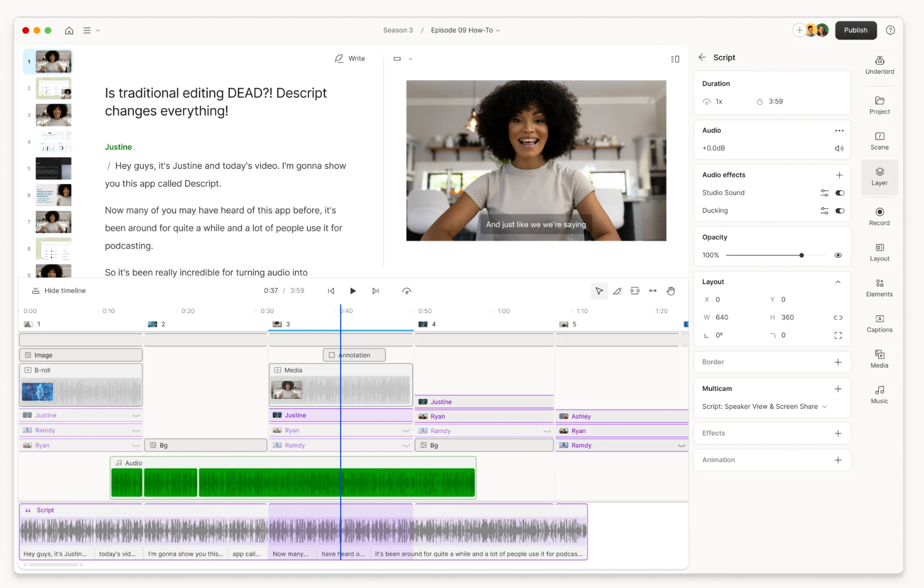This screenshot has height=588, width=924.
Task: Click the 1x playback speed value
Action: click(719, 102)
